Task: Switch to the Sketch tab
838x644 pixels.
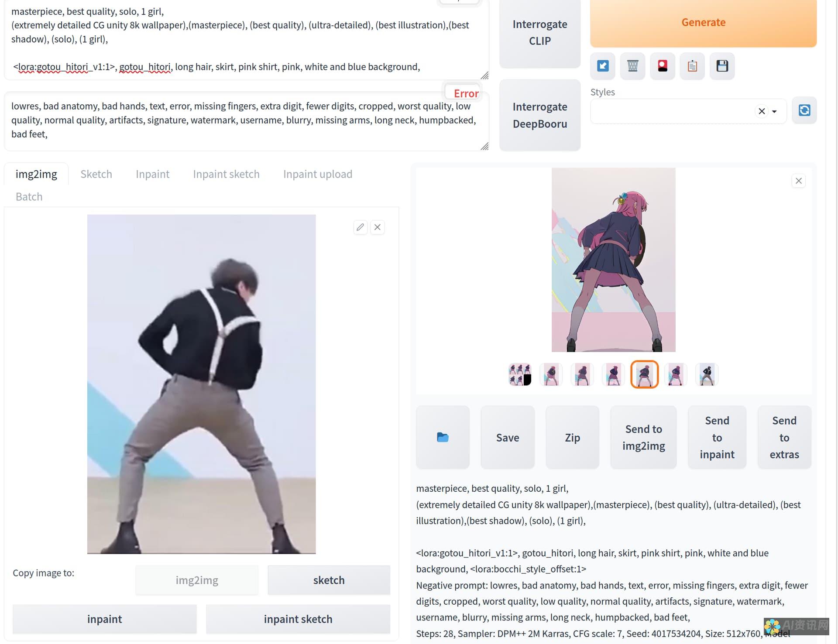Action: coord(96,174)
